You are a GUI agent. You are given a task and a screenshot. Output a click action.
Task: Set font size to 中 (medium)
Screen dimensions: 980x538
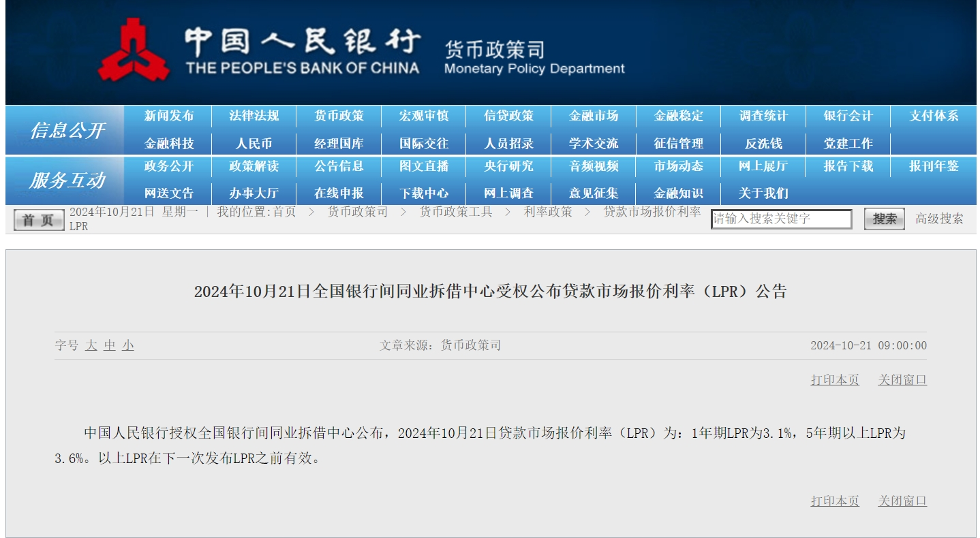(x=110, y=345)
